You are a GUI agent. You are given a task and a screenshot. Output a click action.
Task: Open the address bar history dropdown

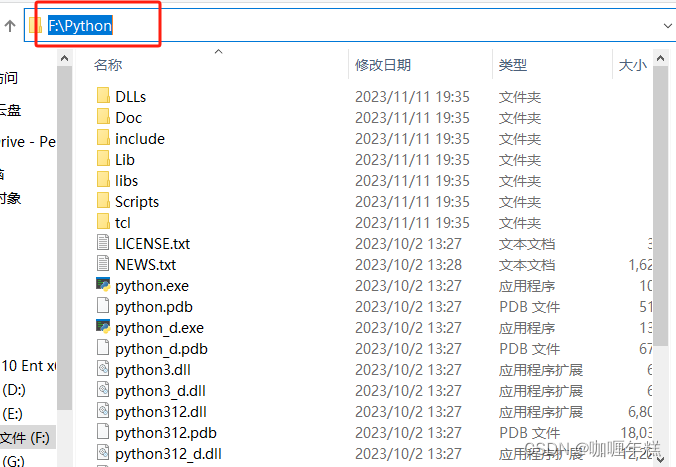[667, 26]
